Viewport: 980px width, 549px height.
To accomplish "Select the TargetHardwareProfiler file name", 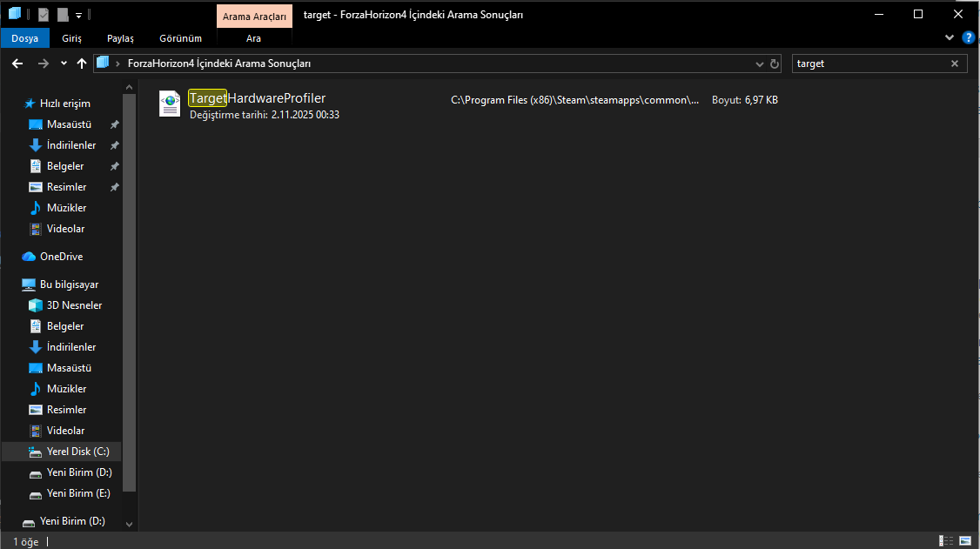I will pyautogui.click(x=257, y=98).
